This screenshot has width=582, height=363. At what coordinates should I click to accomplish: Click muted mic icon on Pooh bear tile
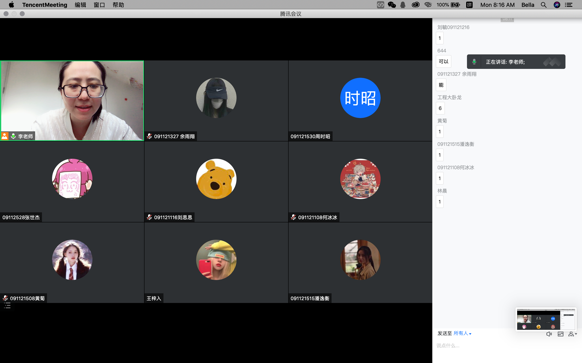coord(149,217)
